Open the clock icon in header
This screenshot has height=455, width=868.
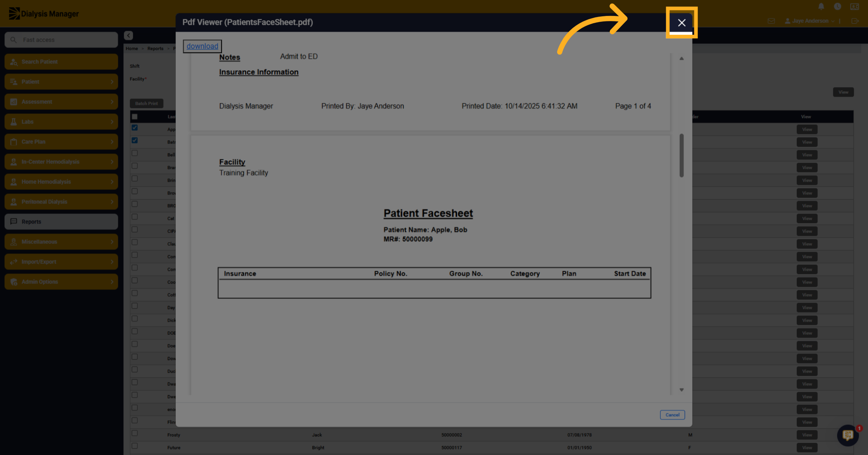pos(837,7)
